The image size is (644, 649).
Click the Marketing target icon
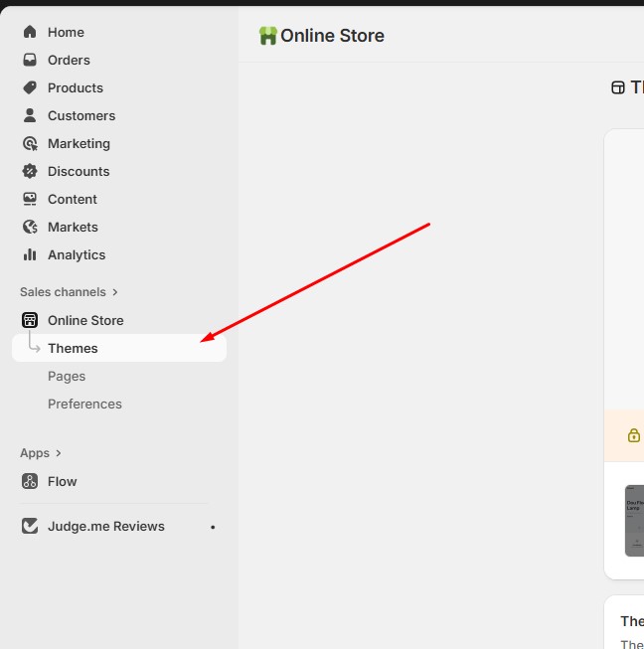[x=30, y=143]
